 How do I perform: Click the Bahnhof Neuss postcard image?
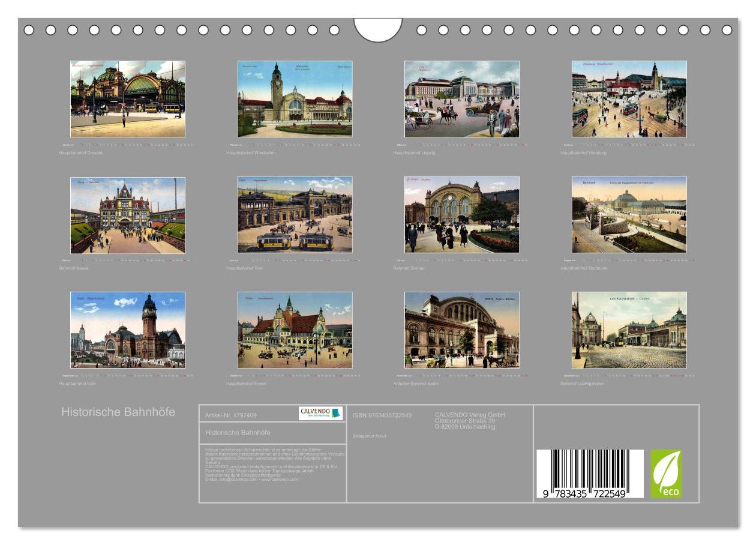click(128, 215)
